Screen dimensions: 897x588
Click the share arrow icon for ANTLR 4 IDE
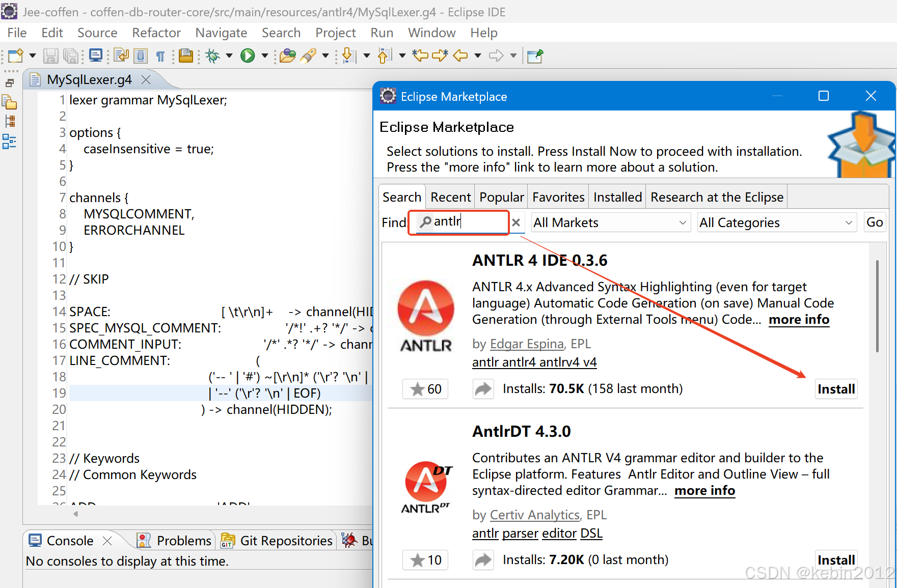(483, 389)
